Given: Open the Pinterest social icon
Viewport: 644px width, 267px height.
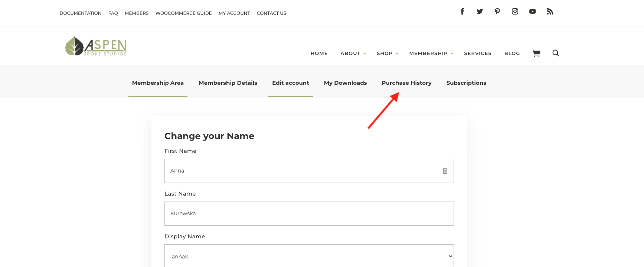Looking at the screenshot, I should [497, 12].
